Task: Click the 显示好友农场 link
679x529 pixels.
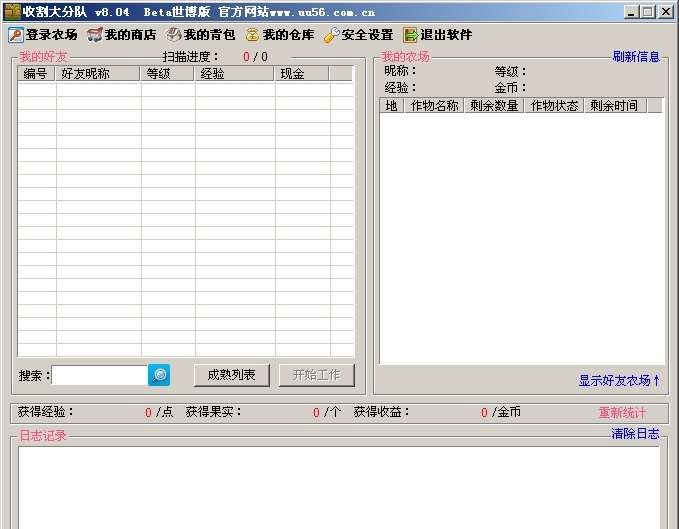Action: [x=619, y=381]
